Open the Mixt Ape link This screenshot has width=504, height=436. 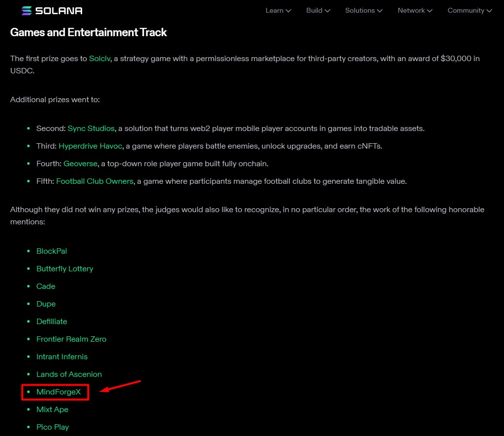[x=52, y=410]
